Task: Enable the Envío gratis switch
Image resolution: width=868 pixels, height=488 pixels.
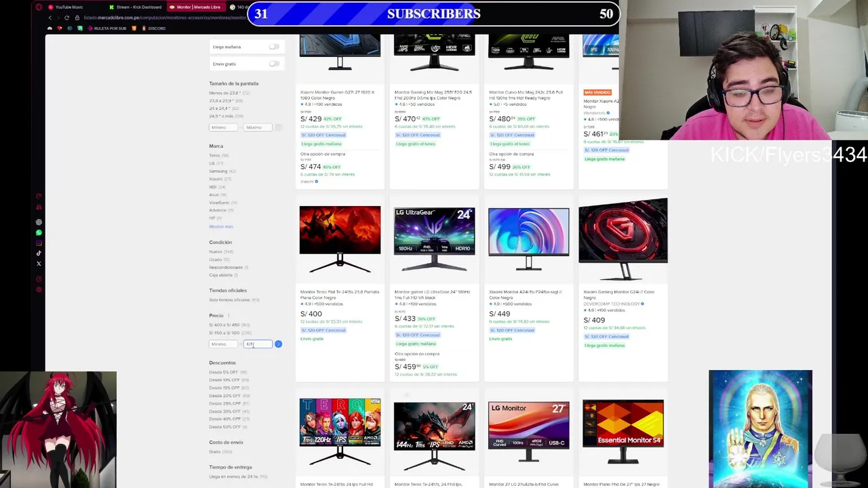Action: (274, 64)
